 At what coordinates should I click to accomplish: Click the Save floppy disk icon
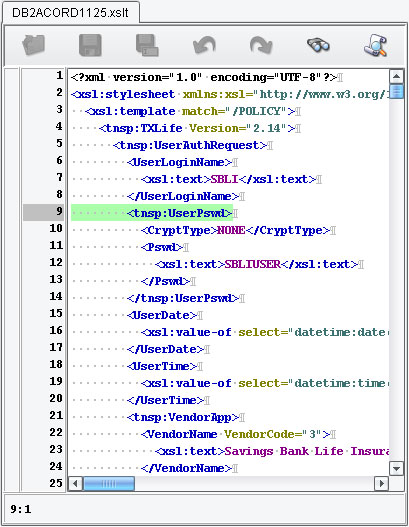tap(90, 45)
